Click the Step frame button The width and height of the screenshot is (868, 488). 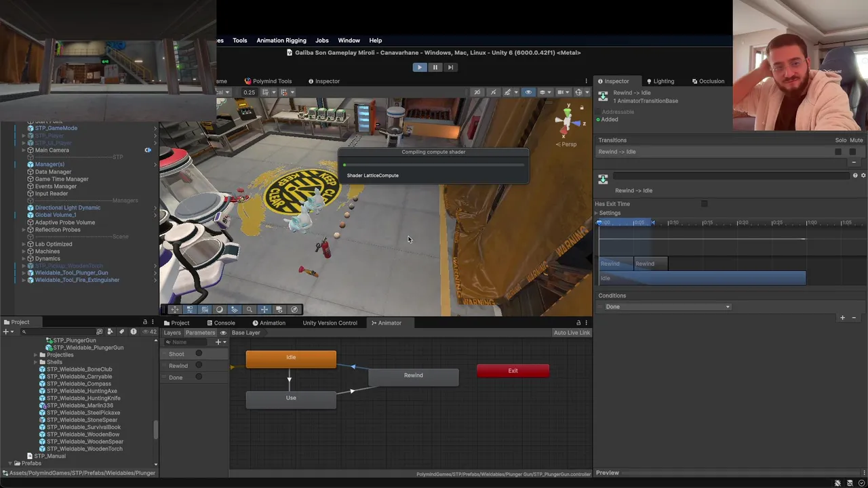(450, 67)
